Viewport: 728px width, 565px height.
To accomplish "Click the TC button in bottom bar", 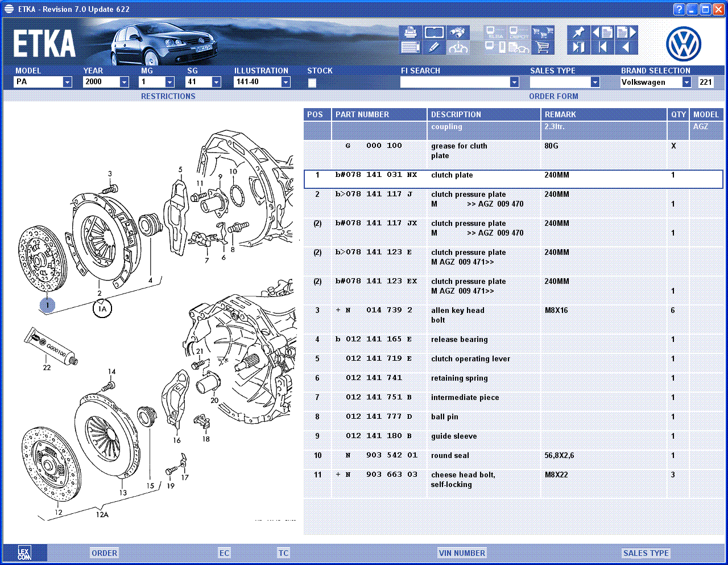I will [284, 553].
